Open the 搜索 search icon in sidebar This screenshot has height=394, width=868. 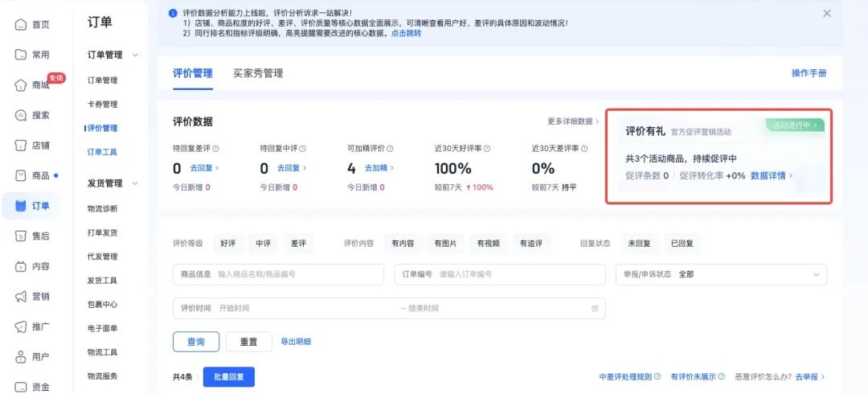[x=21, y=115]
